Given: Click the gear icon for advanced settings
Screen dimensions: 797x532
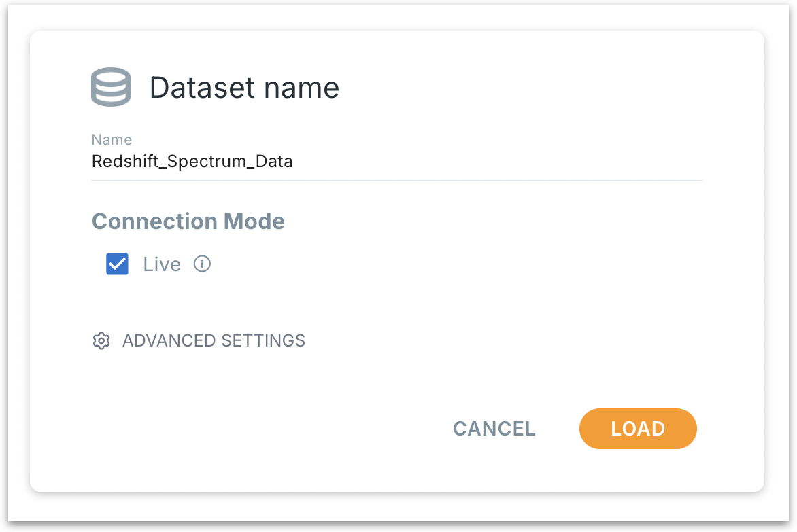Looking at the screenshot, I should point(101,340).
